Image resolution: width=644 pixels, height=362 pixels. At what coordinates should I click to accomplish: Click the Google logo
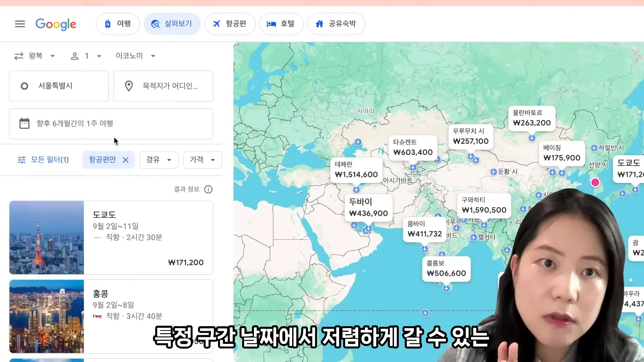pyautogui.click(x=56, y=24)
